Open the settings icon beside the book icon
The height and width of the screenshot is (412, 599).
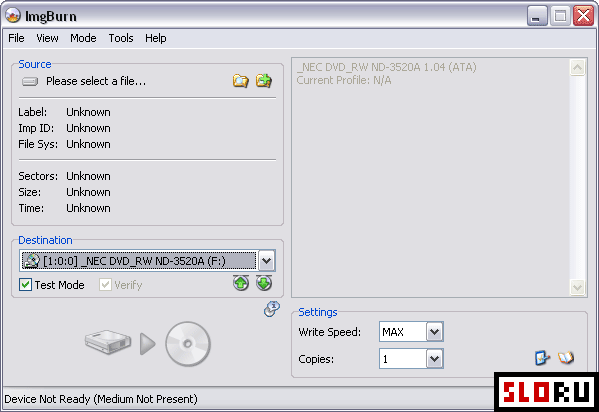tap(542, 358)
